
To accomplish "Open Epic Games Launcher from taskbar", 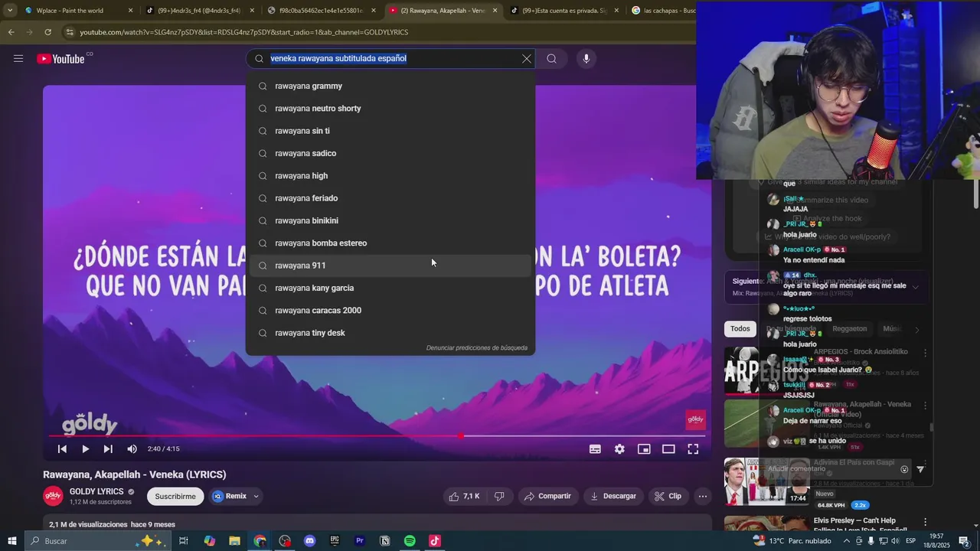I will click(x=335, y=541).
